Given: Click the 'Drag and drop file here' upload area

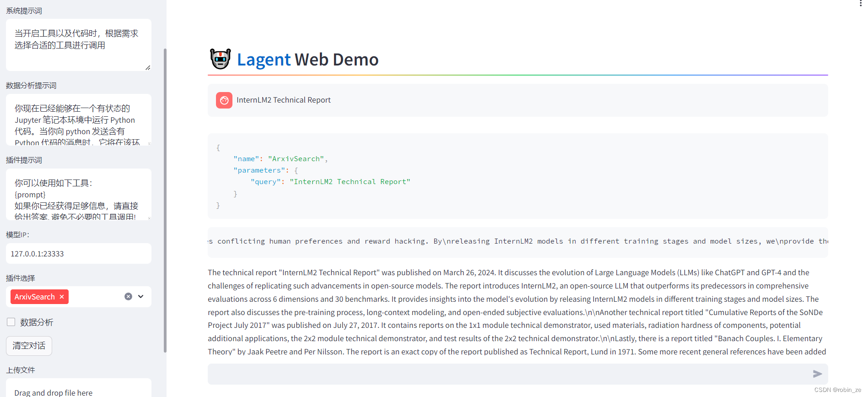Looking at the screenshot, I should tap(79, 388).
